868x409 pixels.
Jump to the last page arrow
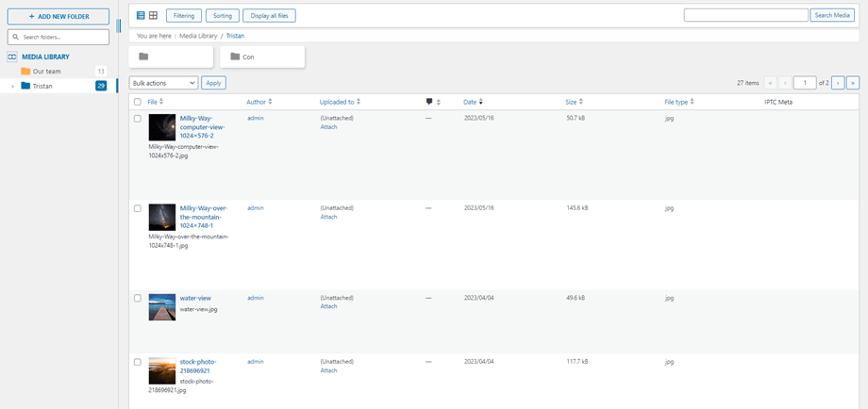coord(853,83)
